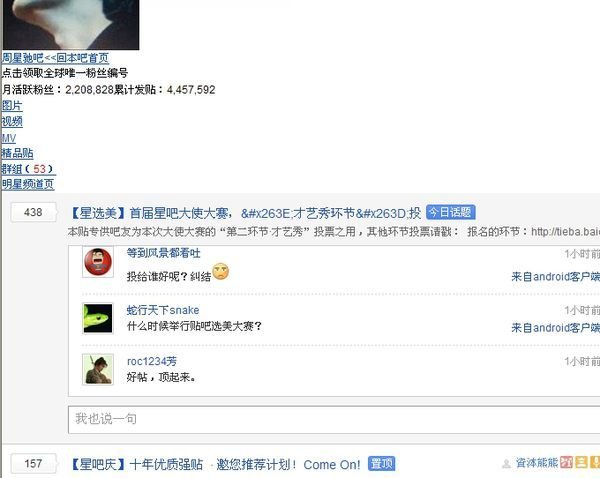
Task: Click the 438 reply count box
Action: point(33,212)
